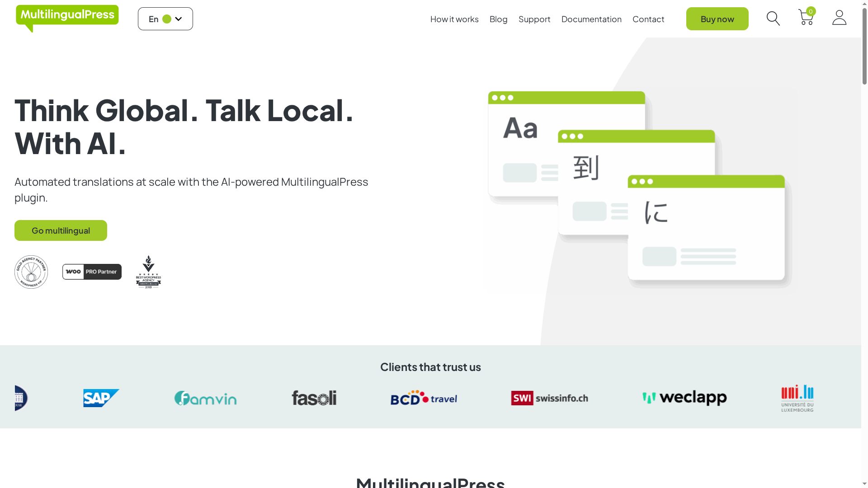868x488 pixels.
Task: Select the BCD travel logo
Action: click(x=424, y=398)
